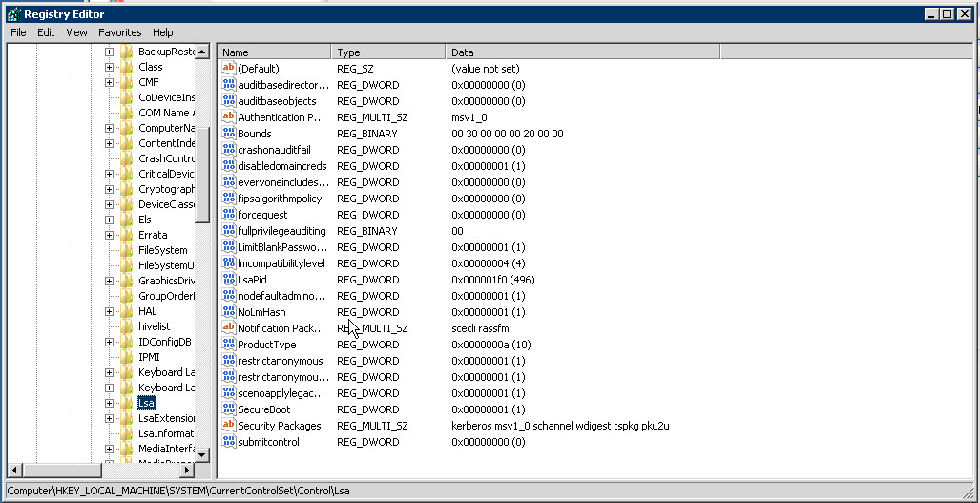Image resolution: width=980 pixels, height=503 pixels.
Task: Click the folder icon of the Lsa key
Action: point(127,403)
